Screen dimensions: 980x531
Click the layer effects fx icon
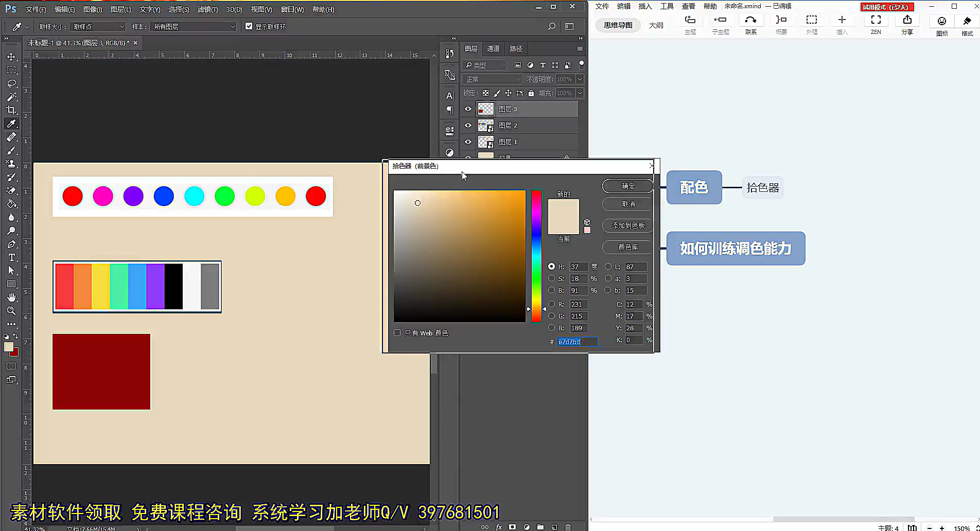(499, 527)
